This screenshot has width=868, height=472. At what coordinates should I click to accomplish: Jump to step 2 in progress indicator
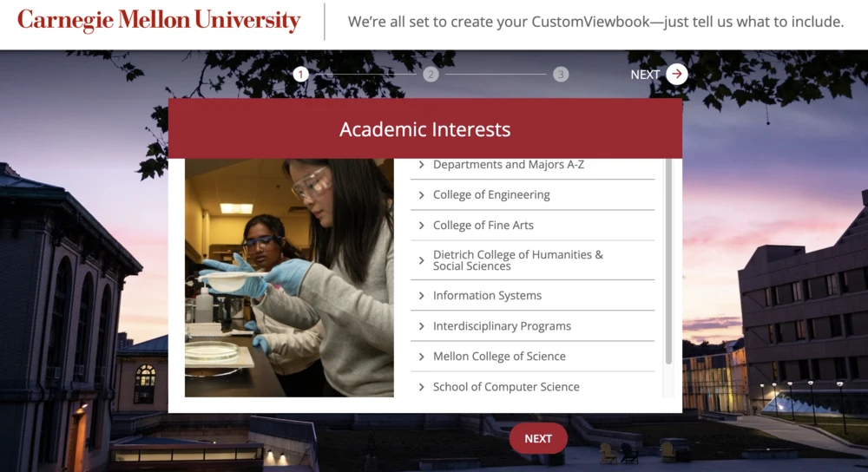(x=431, y=74)
